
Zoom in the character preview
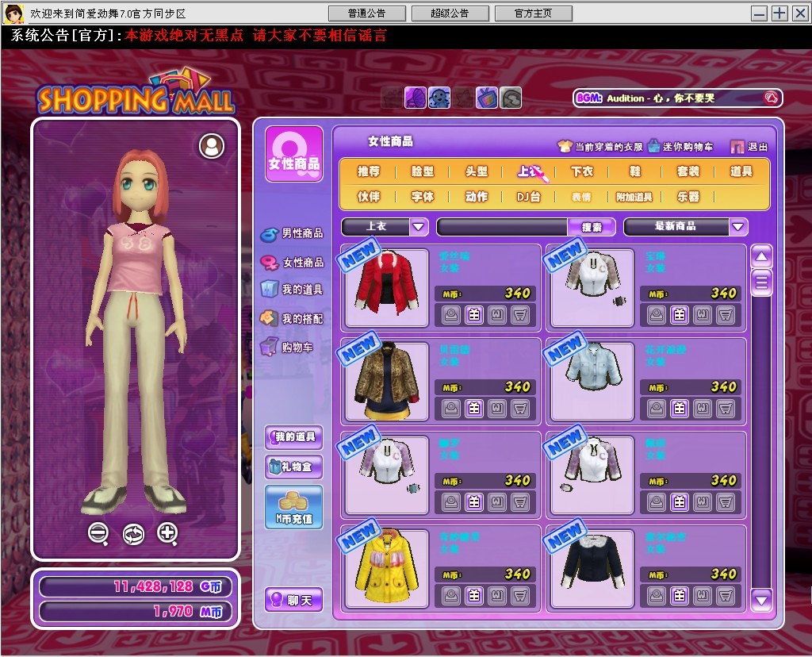point(167,533)
